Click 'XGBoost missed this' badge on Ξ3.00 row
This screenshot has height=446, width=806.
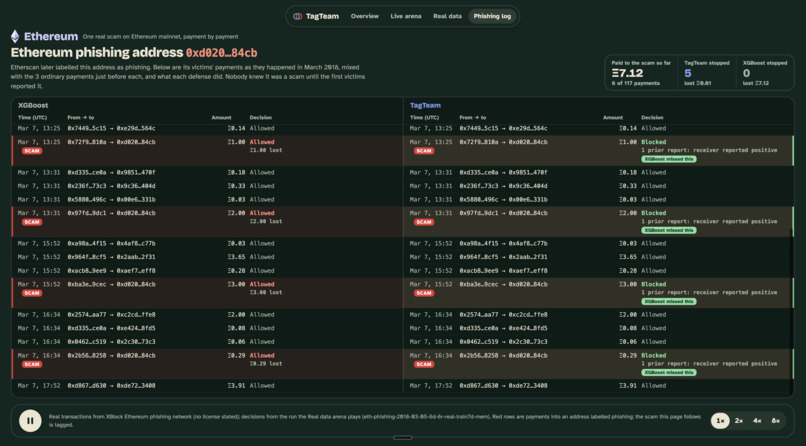[669, 302]
